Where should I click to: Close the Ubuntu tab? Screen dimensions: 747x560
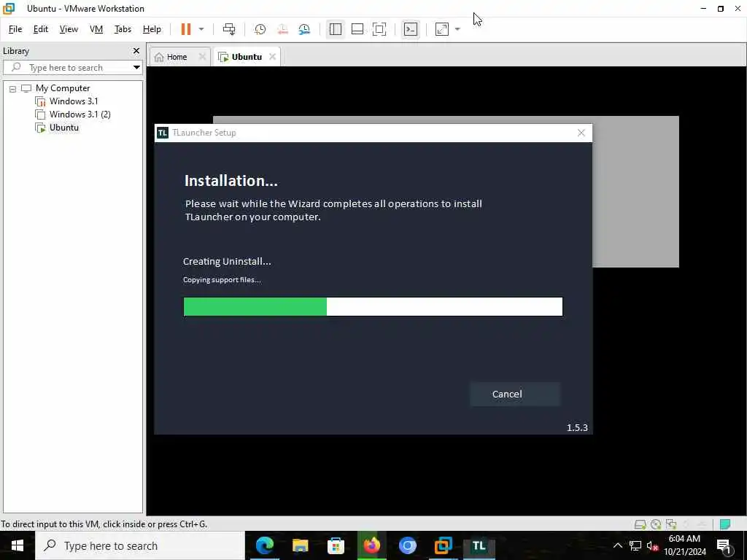pyautogui.click(x=273, y=57)
